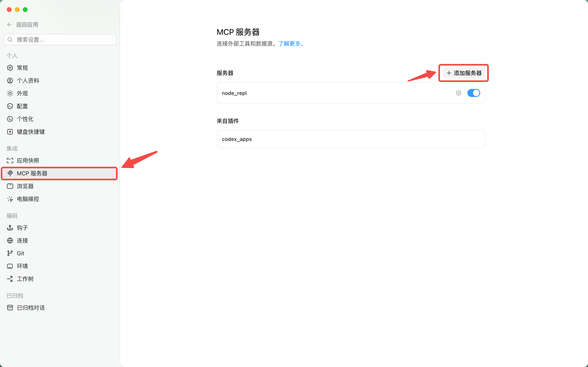This screenshot has width=588, height=367.
Task: Disable the node_repl server toggle
Action: 474,93
